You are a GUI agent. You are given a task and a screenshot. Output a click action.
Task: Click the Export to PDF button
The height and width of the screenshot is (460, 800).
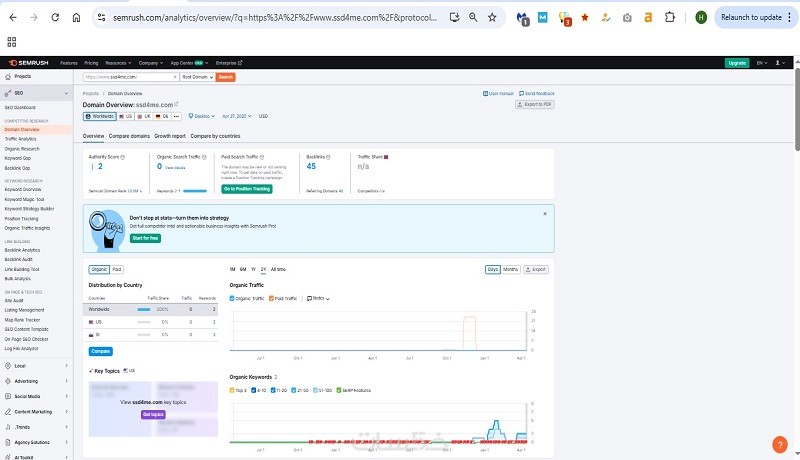click(x=535, y=104)
